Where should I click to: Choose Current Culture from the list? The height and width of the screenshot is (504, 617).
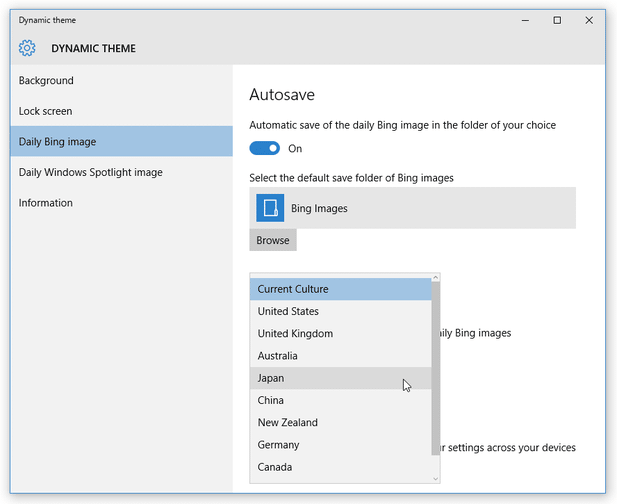pos(341,289)
